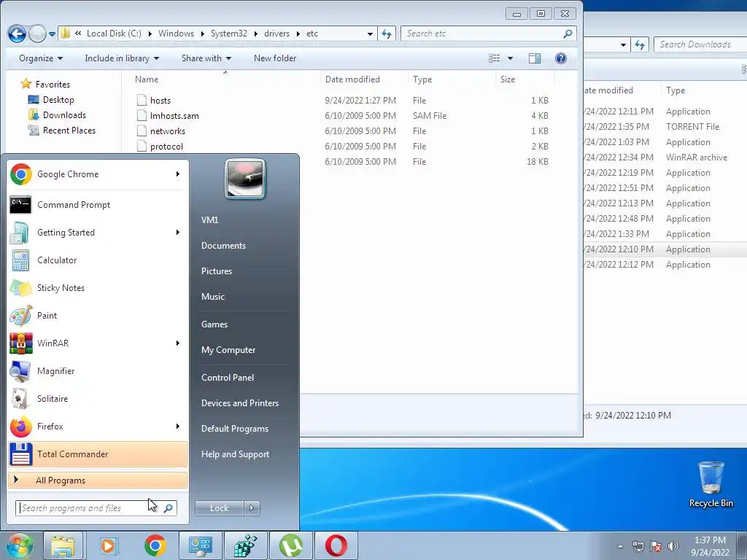Show hidden tray icons arrow
The height and width of the screenshot is (560, 747).
coord(620,546)
